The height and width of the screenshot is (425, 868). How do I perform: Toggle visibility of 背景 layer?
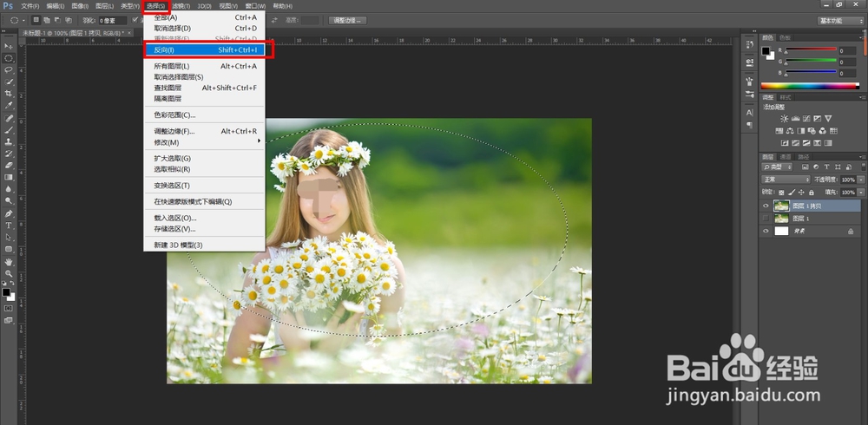click(x=766, y=232)
